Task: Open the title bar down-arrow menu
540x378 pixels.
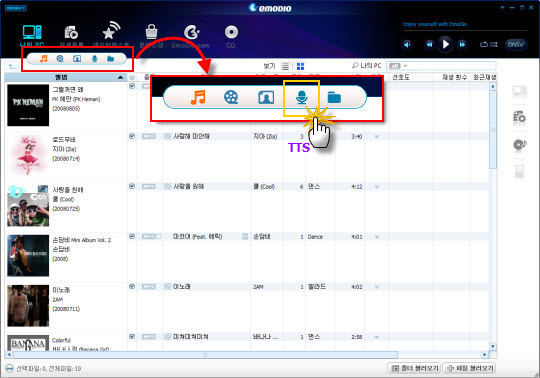Action: [x=502, y=8]
